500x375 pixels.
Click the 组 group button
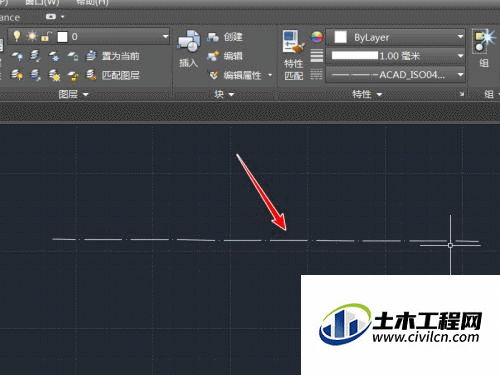coord(484,49)
